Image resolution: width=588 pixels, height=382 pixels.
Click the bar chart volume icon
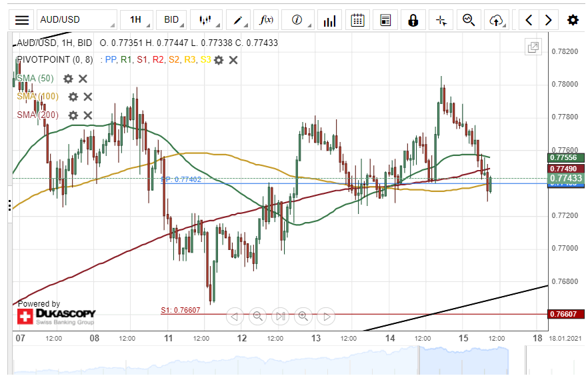point(329,20)
